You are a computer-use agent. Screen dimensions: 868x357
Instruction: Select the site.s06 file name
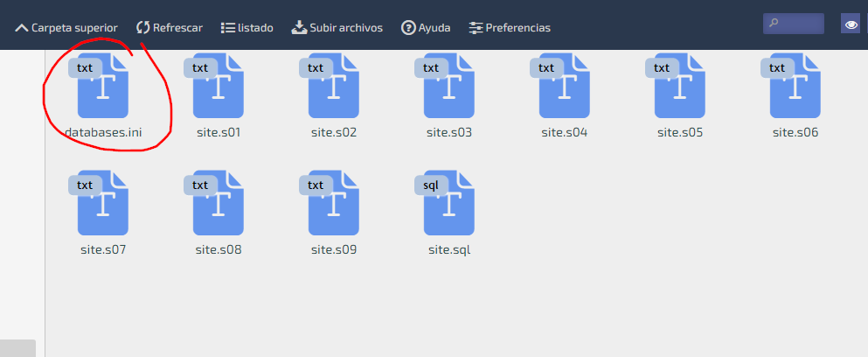point(795,133)
